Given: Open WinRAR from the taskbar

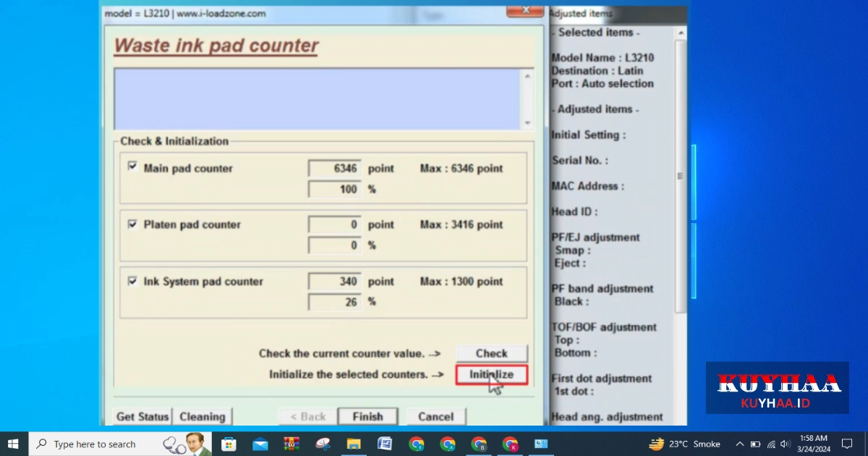Looking at the screenshot, I should [292, 444].
